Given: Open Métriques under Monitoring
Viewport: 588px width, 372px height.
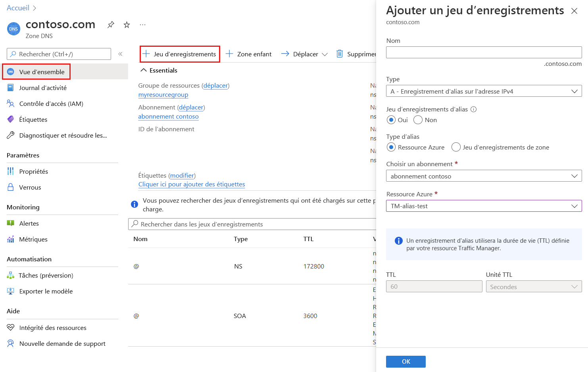Looking at the screenshot, I should pos(33,239).
